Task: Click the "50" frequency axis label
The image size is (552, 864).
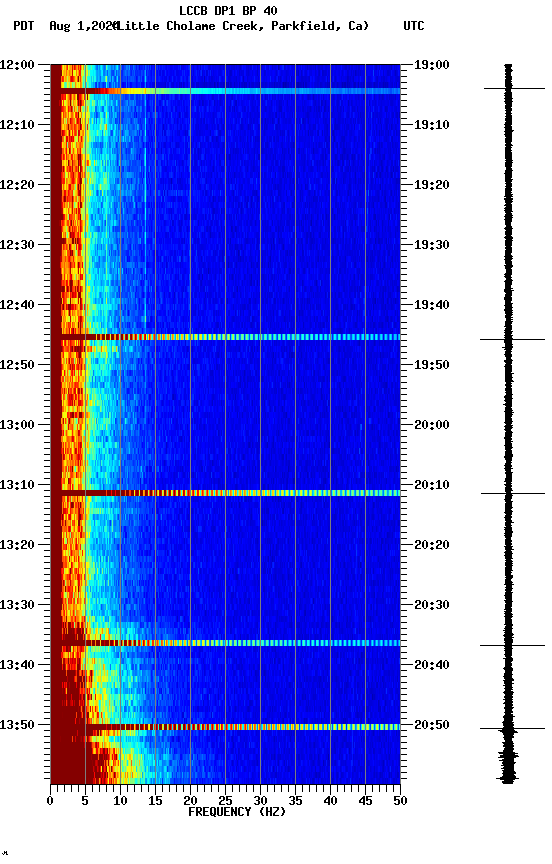Action: point(400,801)
